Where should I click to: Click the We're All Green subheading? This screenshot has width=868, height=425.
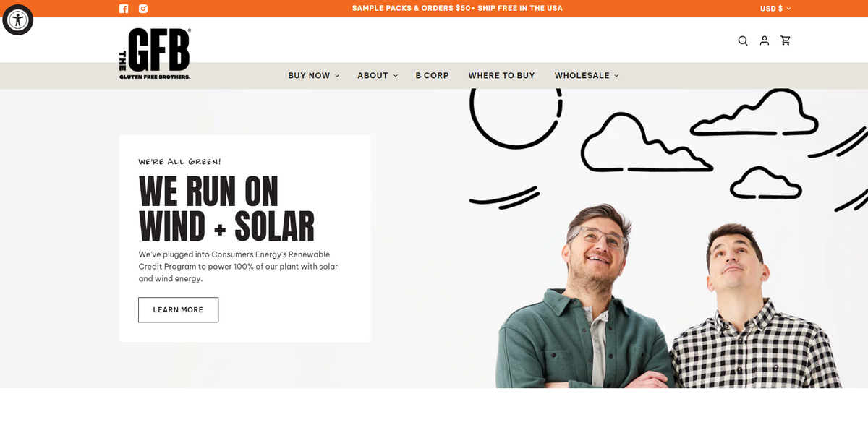coord(180,162)
